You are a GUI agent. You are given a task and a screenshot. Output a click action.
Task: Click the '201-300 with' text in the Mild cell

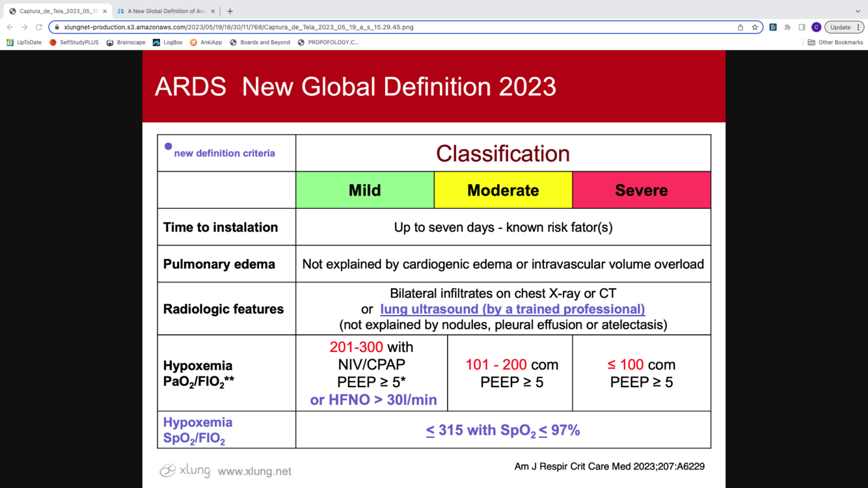tap(372, 347)
